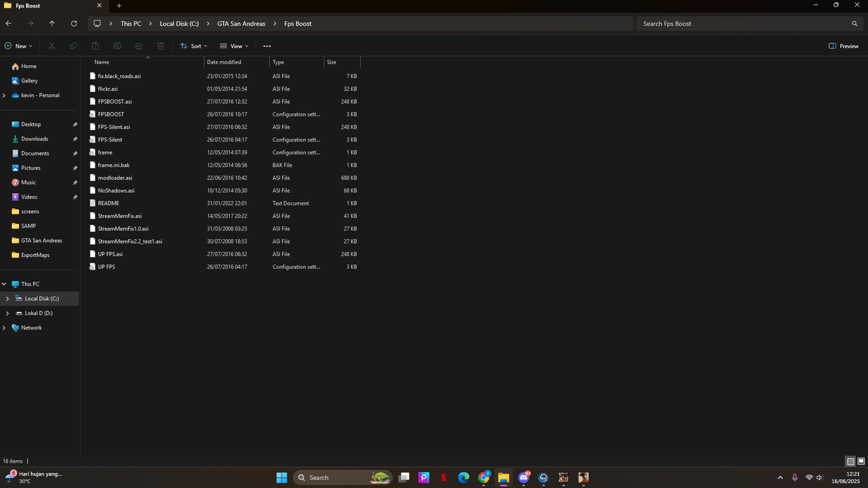Open the Sort dropdown menu
Screen dimensions: 868x488
(193, 46)
